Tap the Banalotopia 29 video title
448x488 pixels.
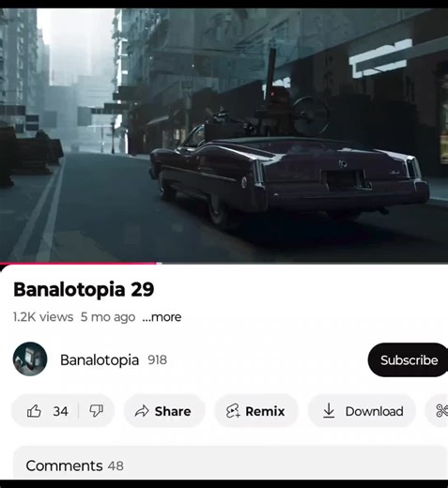(x=84, y=289)
